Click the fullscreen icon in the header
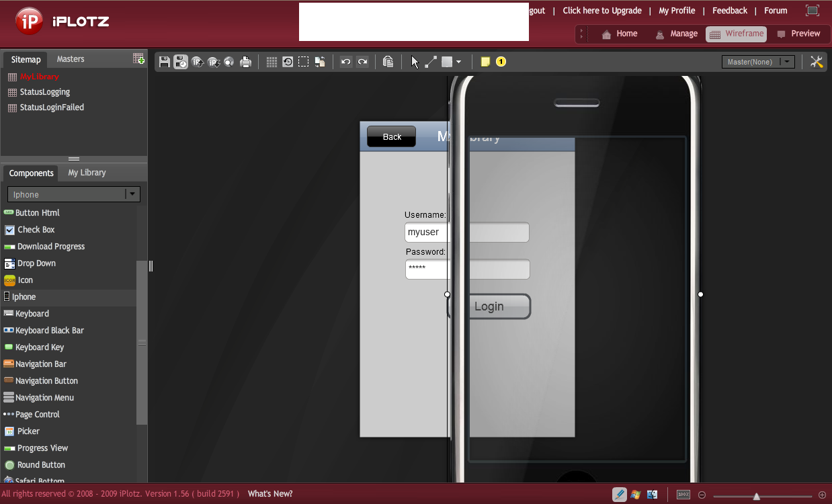This screenshot has height=504, width=832. point(813,10)
